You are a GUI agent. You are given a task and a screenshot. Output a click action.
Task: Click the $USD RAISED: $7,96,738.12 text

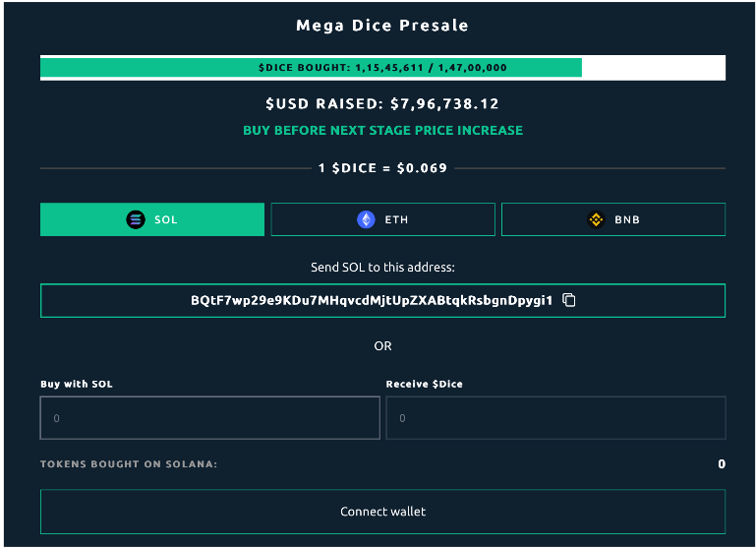[x=382, y=103]
